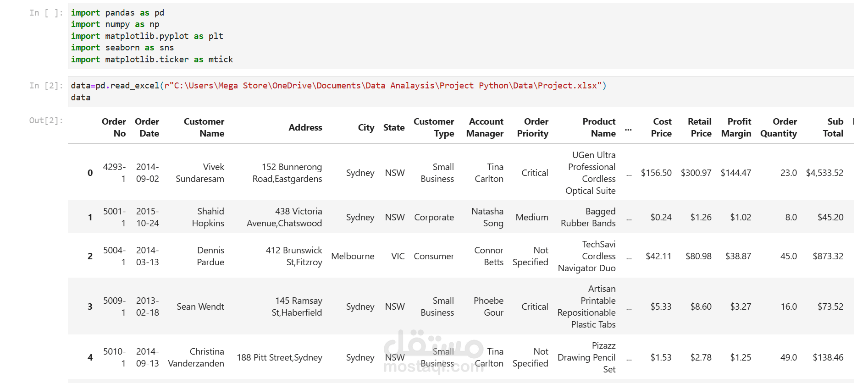Select the 'Bagged Rubber Bands' product cell
Image resolution: width=868 pixels, height=383 pixels.
(588, 217)
